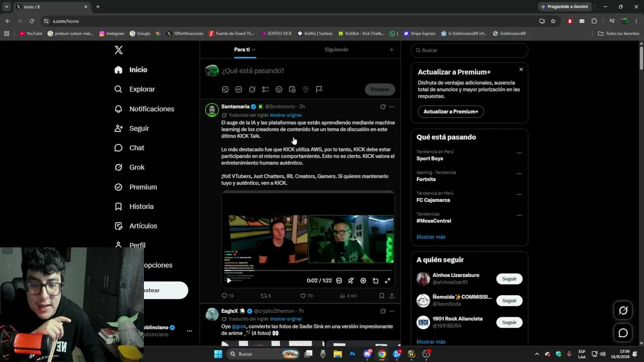
Task: Follow 1901 Rock Aliancista
Action: tap(509, 322)
